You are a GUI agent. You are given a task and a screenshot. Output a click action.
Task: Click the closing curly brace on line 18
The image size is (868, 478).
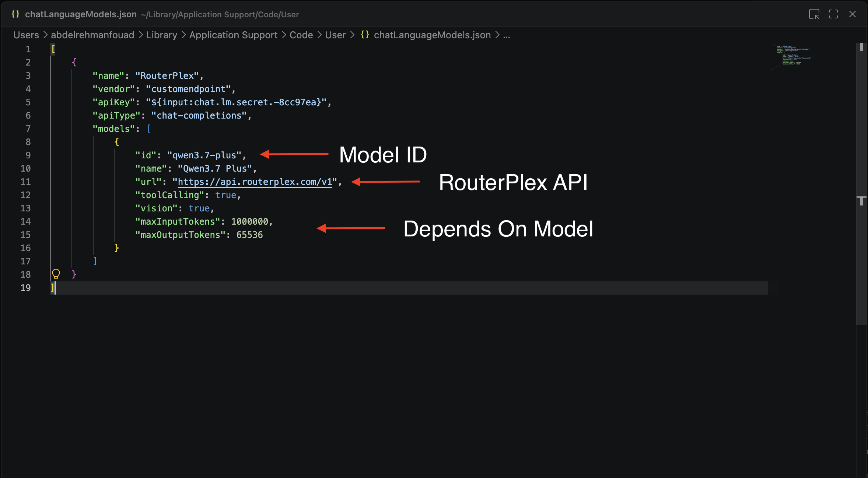coord(74,274)
